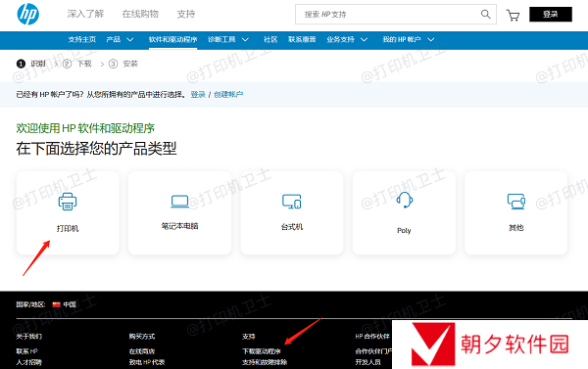Click the 关于我们 footer heading
Image resolution: width=588 pixels, height=369 pixels.
click(28, 337)
